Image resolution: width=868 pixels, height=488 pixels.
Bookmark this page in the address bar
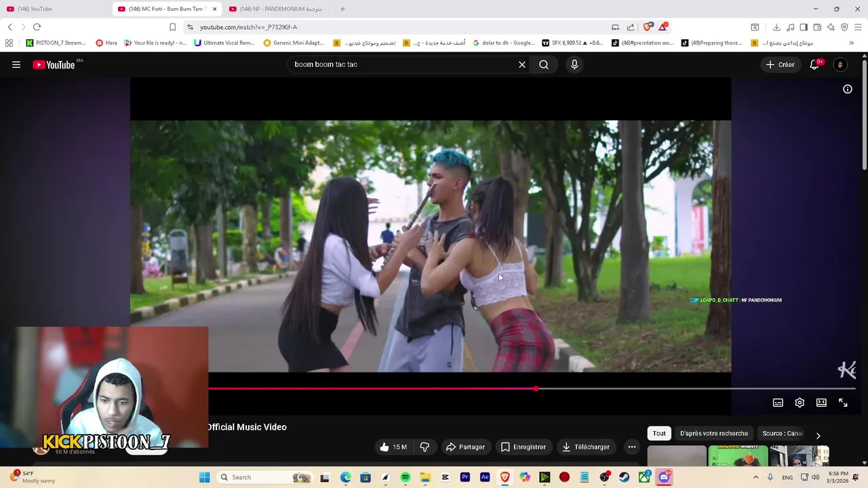click(x=172, y=27)
